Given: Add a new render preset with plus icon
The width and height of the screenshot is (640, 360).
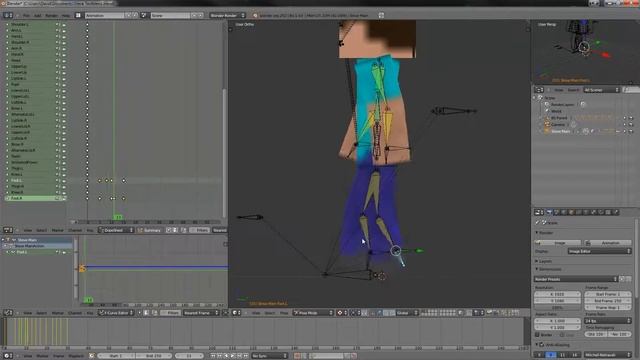Looking at the screenshot, I should (622, 279).
